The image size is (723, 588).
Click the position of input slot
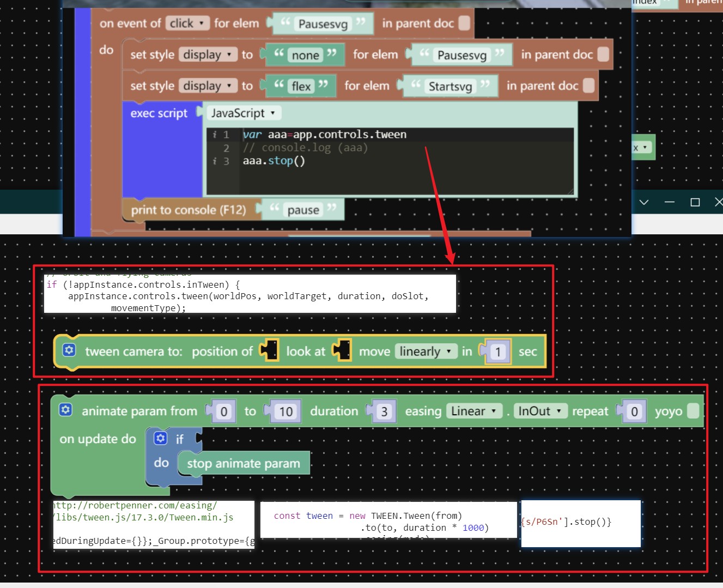click(x=269, y=350)
